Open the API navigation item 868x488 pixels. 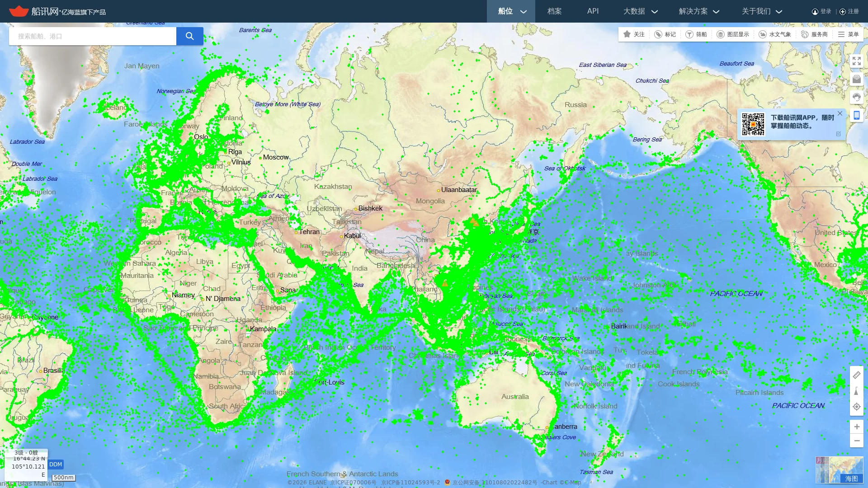click(x=593, y=11)
